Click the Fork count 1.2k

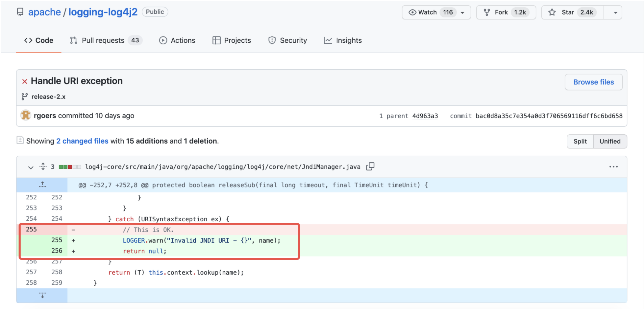[x=520, y=12]
